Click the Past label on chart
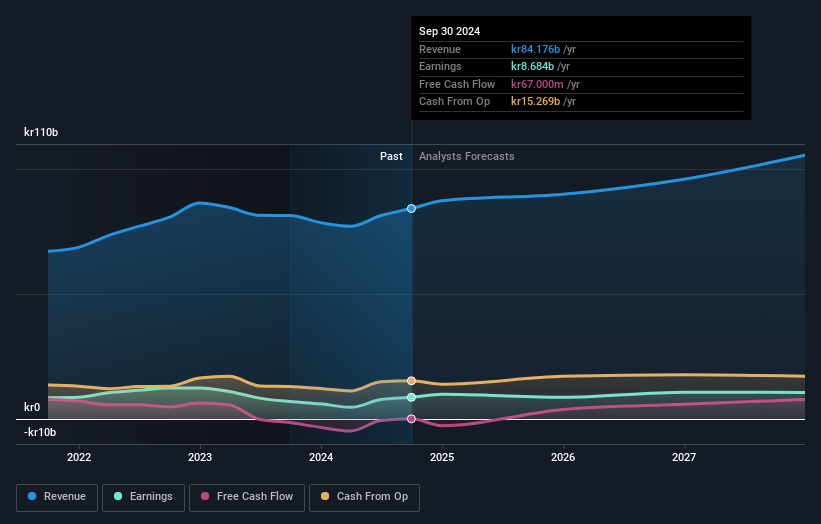Screen dimensions: 821x524 pyautogui.click(x=391, y=157)
